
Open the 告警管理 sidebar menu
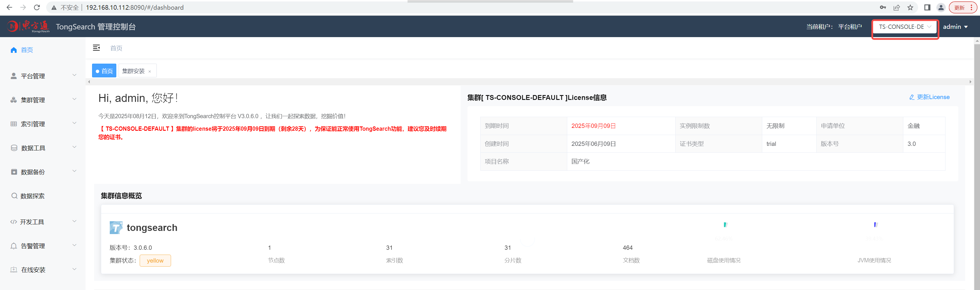tap(42, 246)
